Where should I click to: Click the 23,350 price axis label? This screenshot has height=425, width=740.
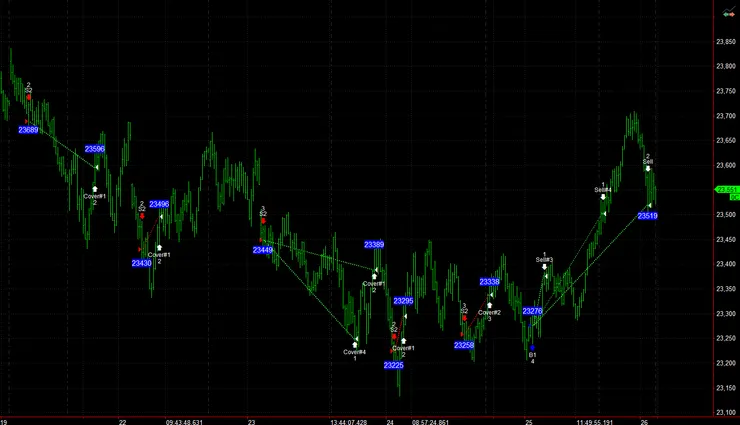point(726,289)
